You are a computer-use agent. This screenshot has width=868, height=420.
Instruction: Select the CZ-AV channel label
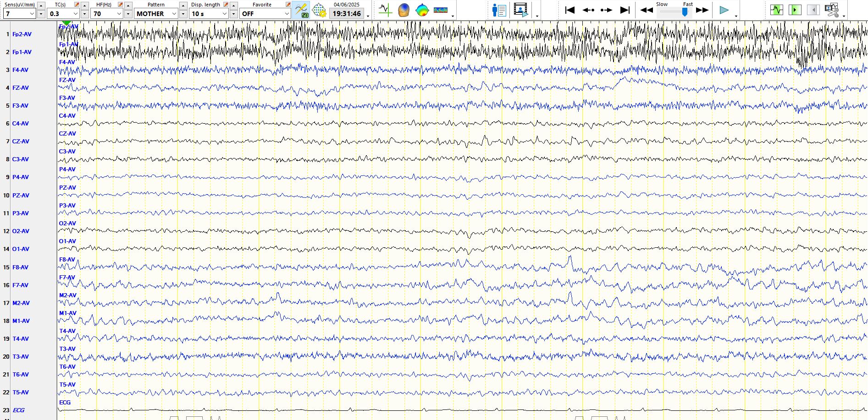pyautogui.click(x=21, y=142)
